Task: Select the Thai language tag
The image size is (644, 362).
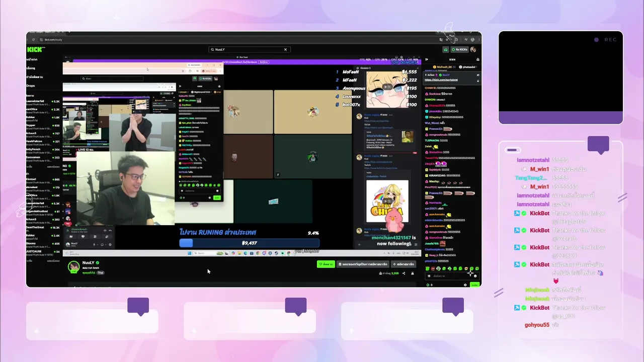Action: 100,273
